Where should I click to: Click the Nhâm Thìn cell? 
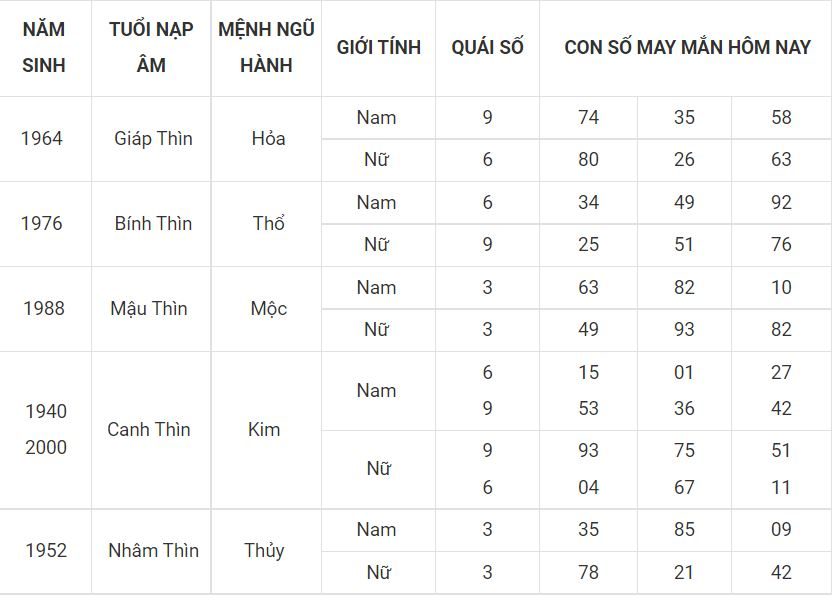coord(153,550)
